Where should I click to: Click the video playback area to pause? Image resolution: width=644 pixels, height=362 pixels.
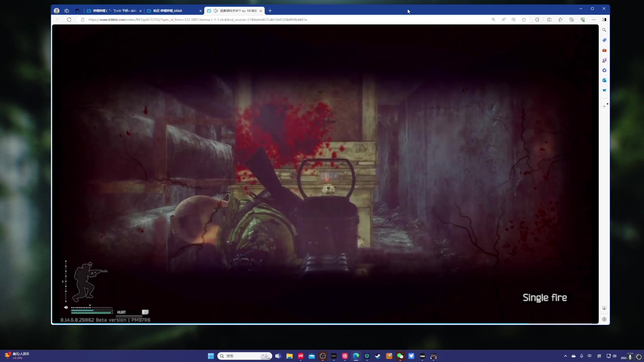(x=325, y=174)
